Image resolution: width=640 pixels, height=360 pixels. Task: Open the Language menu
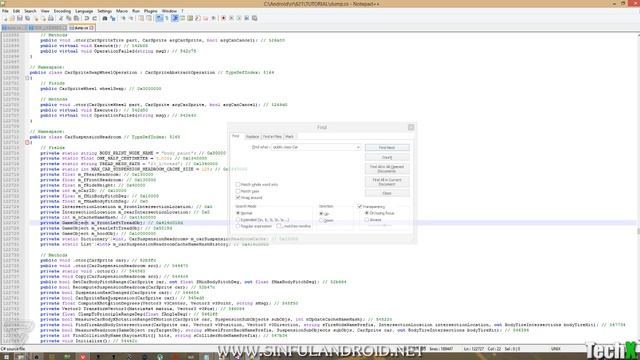(x=84, y=11)
